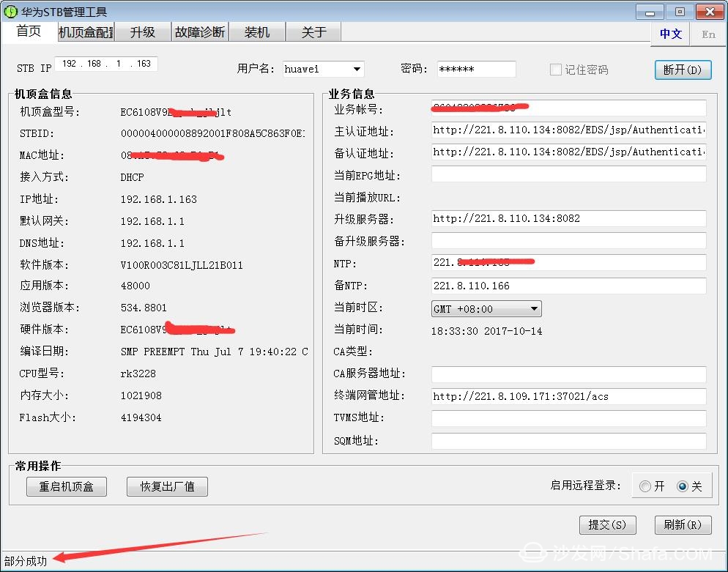The image size is (728, 572).
Task: Click the SQM地址 field
Action: 569,441
